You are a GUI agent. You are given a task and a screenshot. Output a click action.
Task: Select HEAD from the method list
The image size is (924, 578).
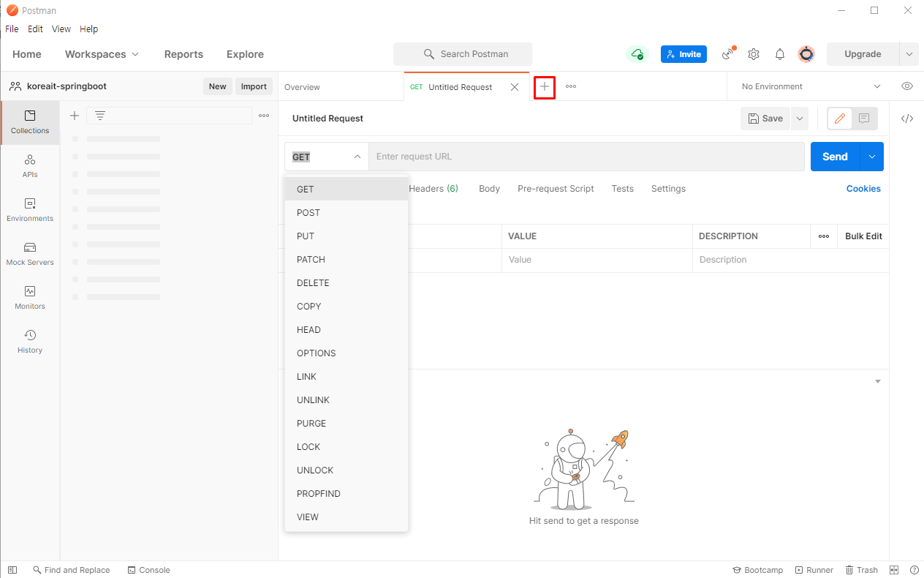[346, 330]
